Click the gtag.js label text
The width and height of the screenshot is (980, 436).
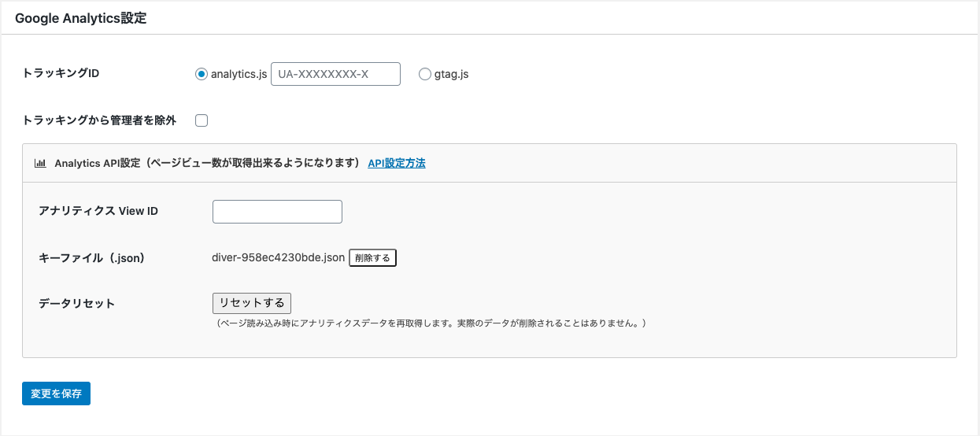(x=452, y=74)
